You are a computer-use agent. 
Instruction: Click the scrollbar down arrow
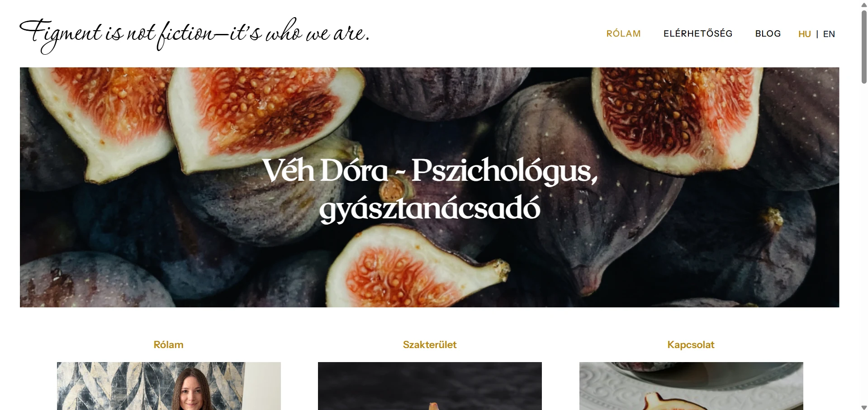click(864, 405)
